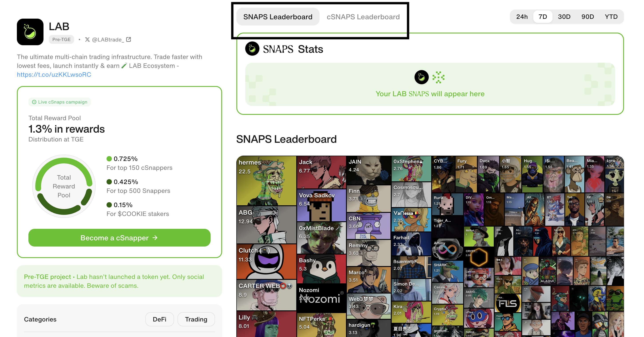644x337 pixels.
Task: Click the green 0.725% legend dot
Action: coord(109,159)
